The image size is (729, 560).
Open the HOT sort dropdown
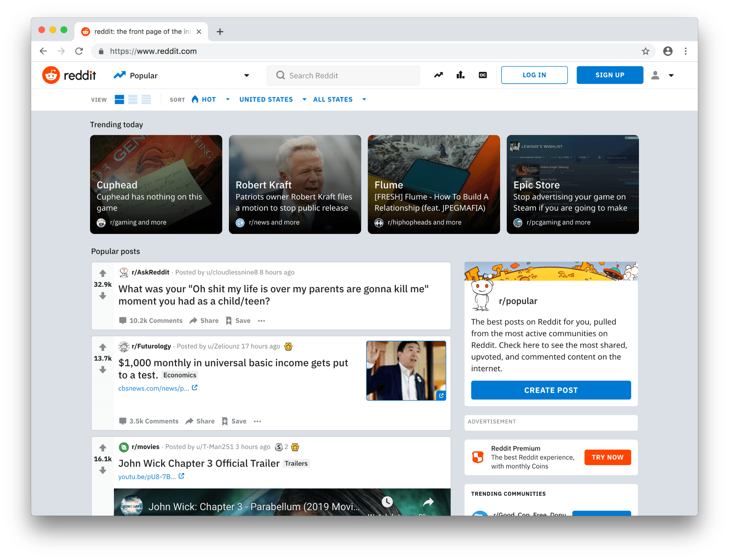210,100
